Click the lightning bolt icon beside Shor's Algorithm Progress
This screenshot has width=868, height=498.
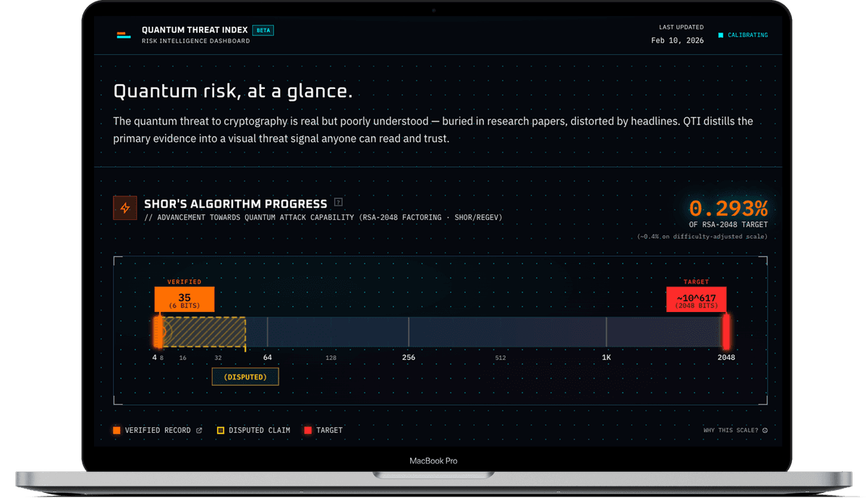pyautogui.click(x=125, y=208)
